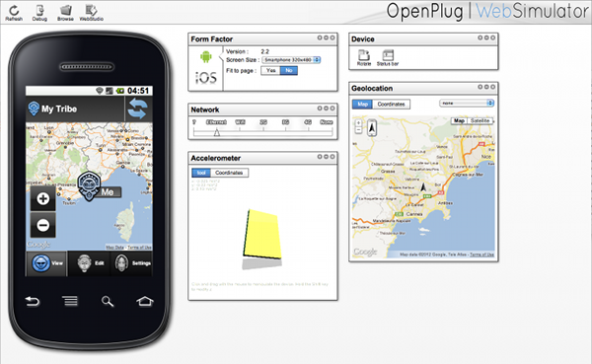The width and height of the screenshot is (592, 364).
Task: Click Map Data link on phone map
Action: point(114,248)
